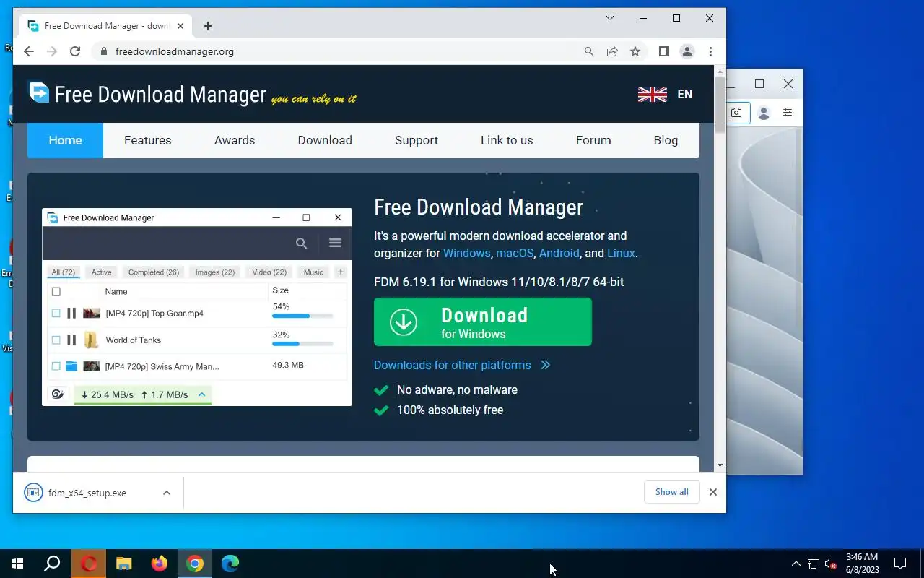Click the tab search chevron in Chrome title bar
The height and width of the screenshot is (578, 924).
tap(610, 18)
